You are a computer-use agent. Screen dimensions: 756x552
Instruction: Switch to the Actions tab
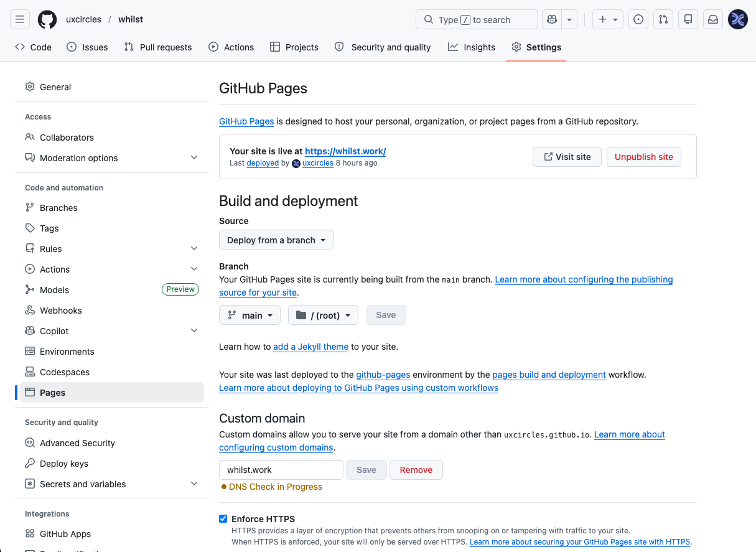click(x=231, y=47)
